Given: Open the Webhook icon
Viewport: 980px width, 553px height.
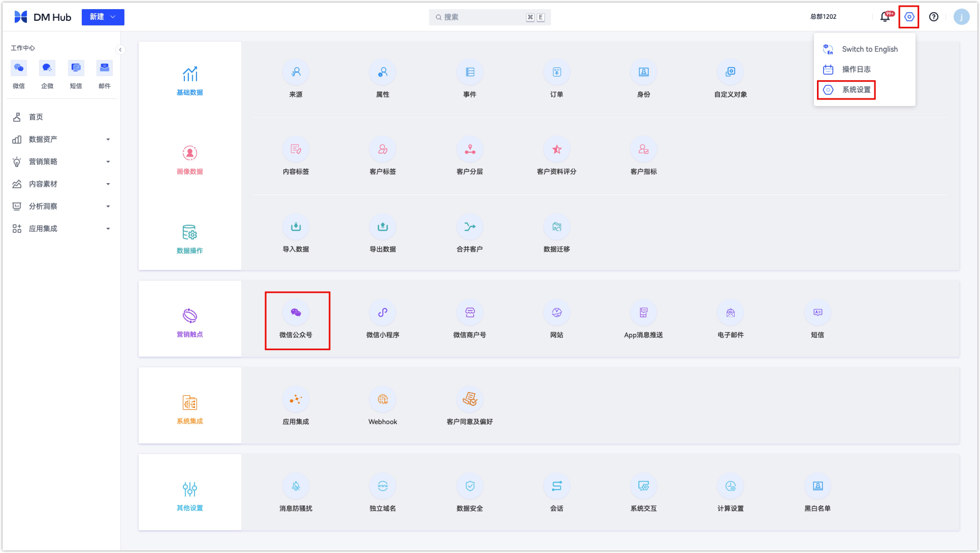Looking at the screenshot, I should pos(383,400).
